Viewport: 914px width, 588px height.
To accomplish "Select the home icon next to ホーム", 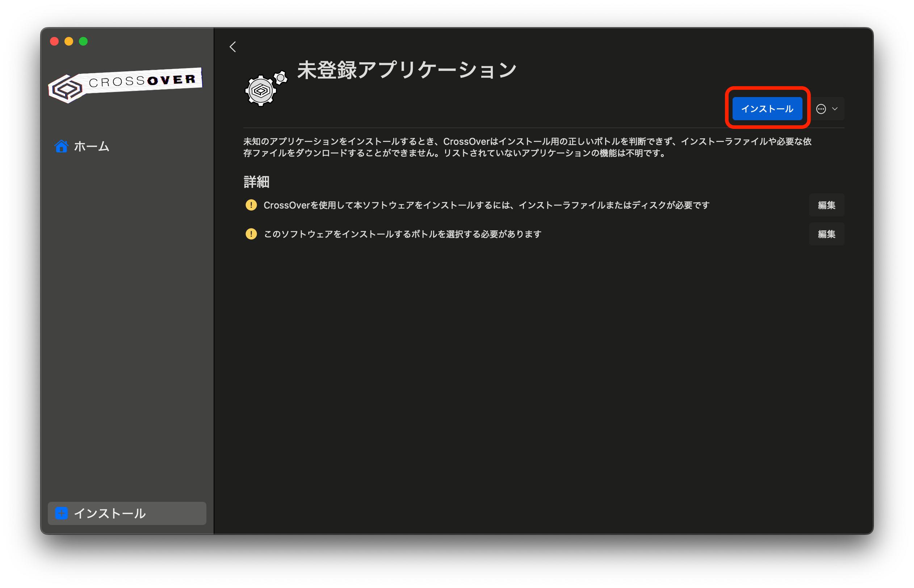I will pyautogui.click(x=62, y=146).
